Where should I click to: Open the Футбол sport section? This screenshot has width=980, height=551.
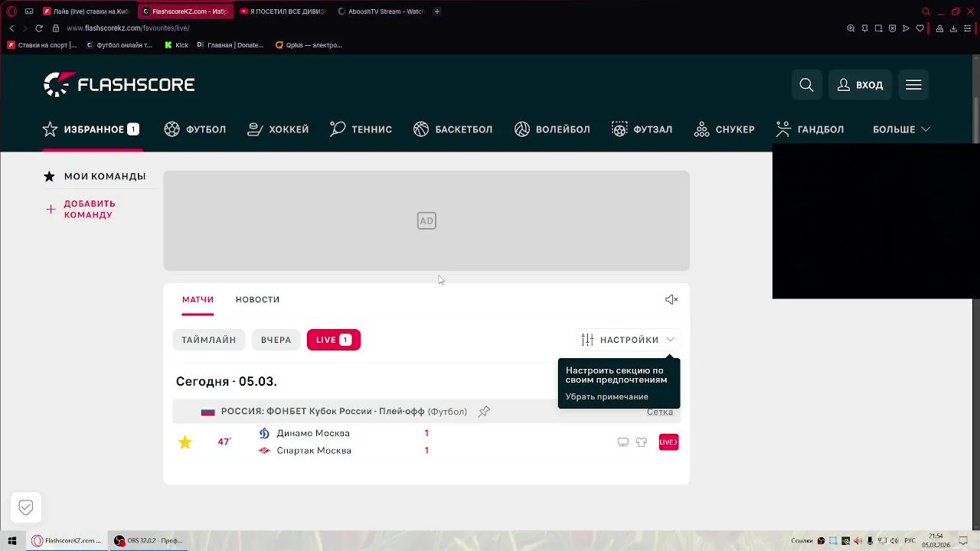(194, 129)
